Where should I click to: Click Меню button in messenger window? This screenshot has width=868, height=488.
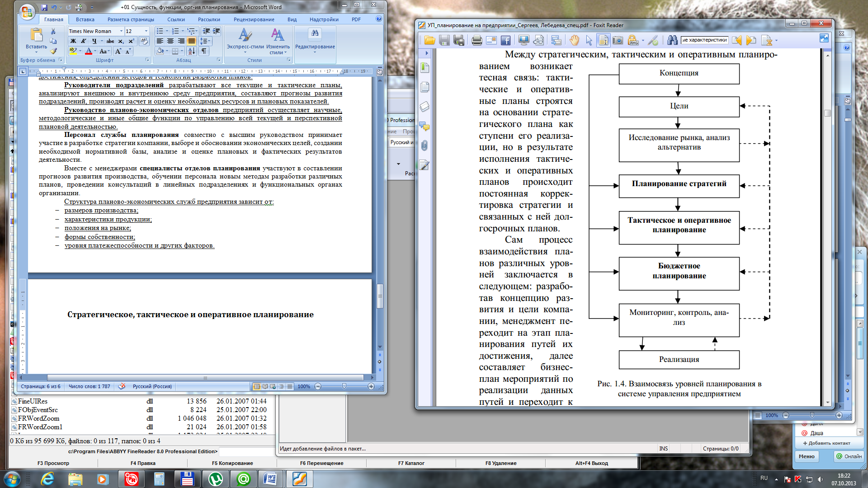pyautogui.click(x=807, y=456)
